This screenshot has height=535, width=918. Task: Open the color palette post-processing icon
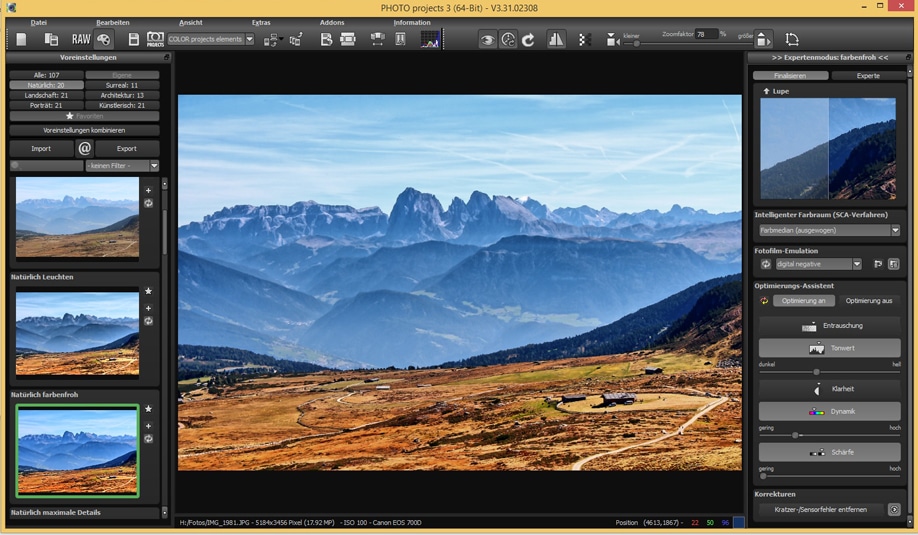[x=103, y=40]
